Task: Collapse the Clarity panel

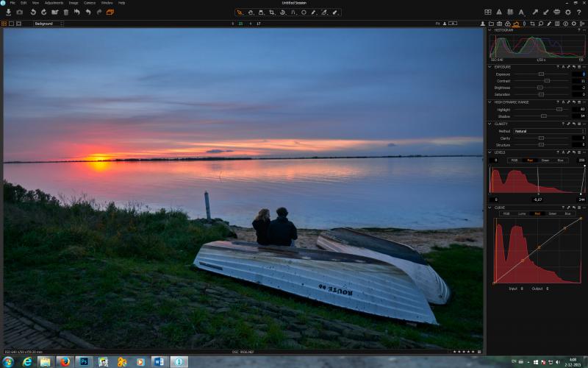Action: click(490, 124)
